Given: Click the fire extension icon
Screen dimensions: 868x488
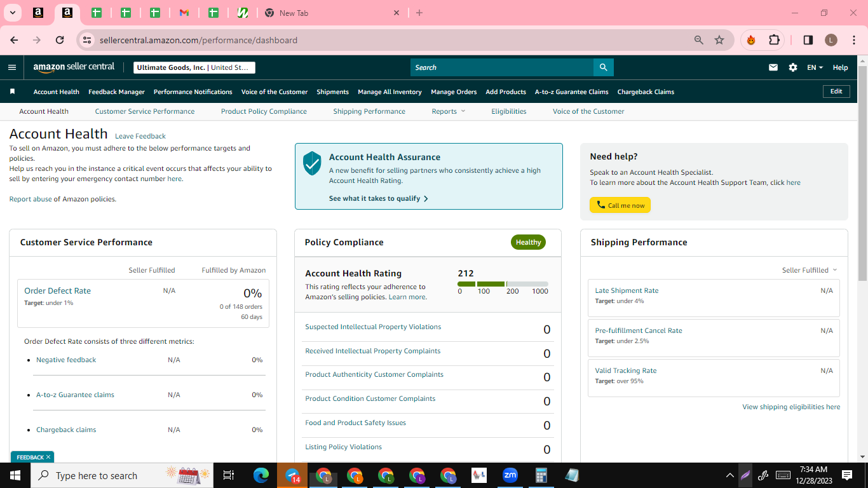Looking at the screenshot, I should [x=751, y=40].
